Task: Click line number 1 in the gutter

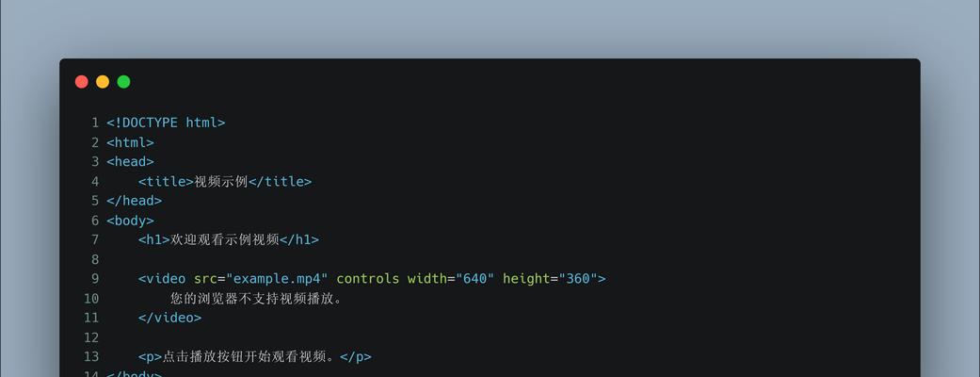Action: pos(95,123)
